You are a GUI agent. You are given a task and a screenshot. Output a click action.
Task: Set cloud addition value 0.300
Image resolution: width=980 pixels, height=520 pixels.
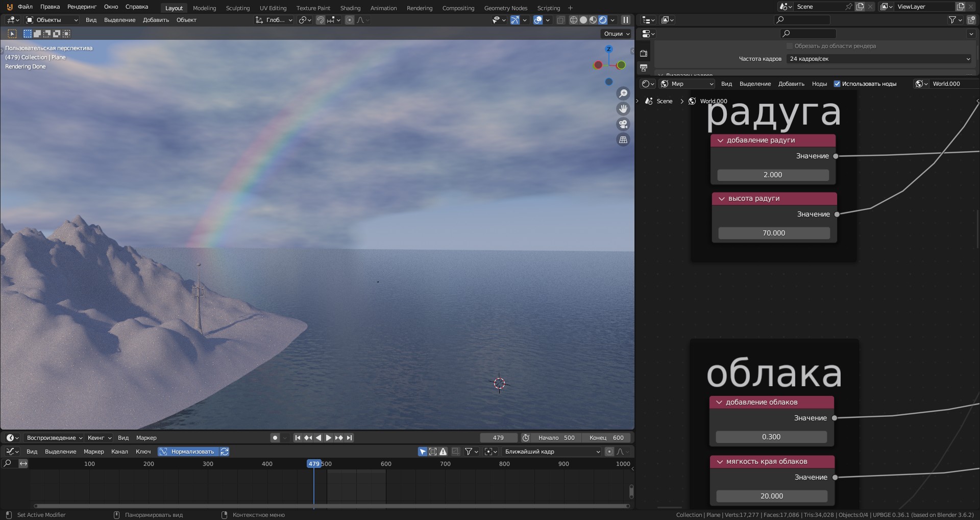coord(771,437)
